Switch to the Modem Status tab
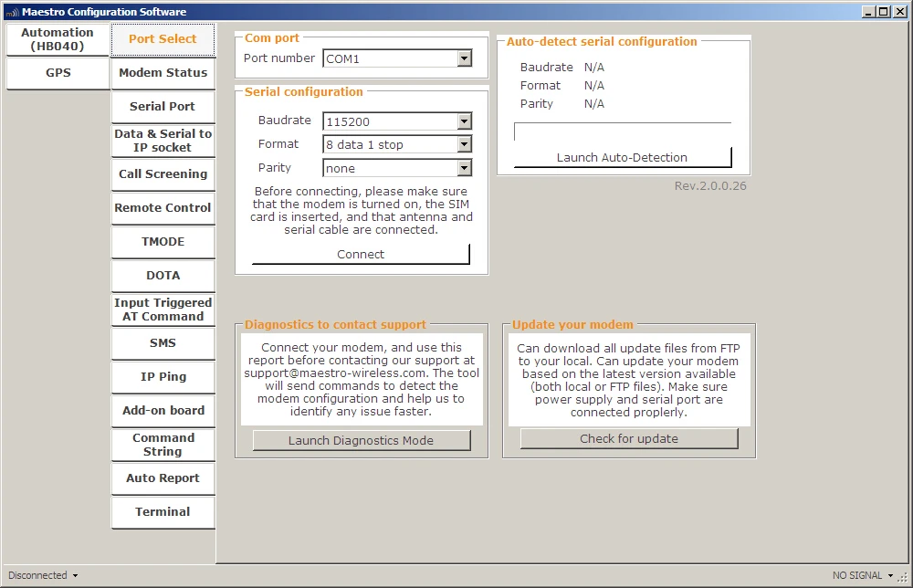 pyautogui.click(x=163, y=73)
